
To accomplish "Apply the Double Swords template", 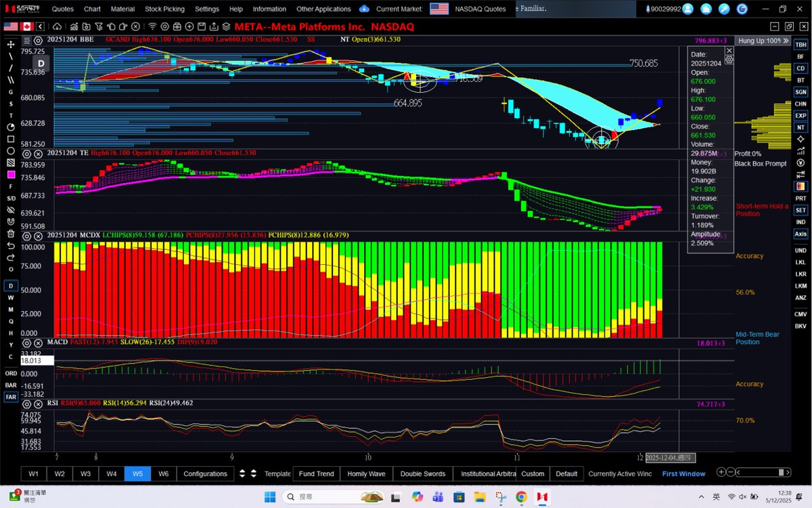I will tap(423, 473).
